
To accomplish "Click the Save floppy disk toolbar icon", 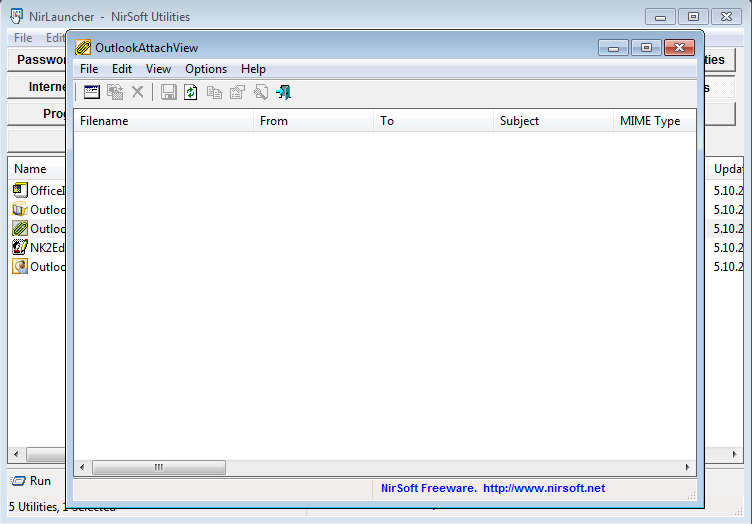I will click(168, 92).
